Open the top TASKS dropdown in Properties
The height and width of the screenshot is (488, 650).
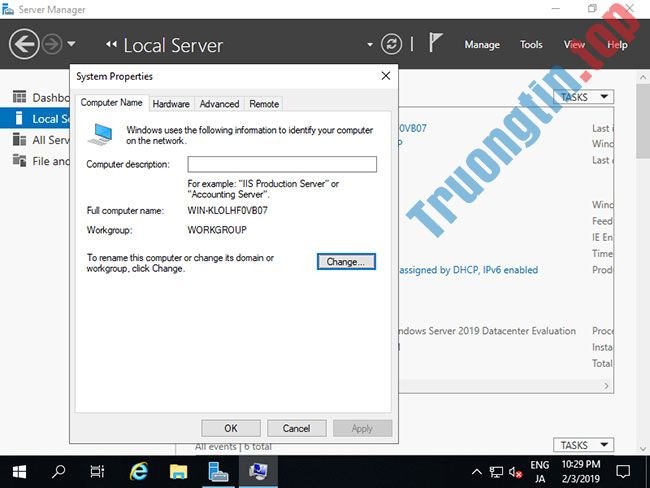click(x=584, y=97)
